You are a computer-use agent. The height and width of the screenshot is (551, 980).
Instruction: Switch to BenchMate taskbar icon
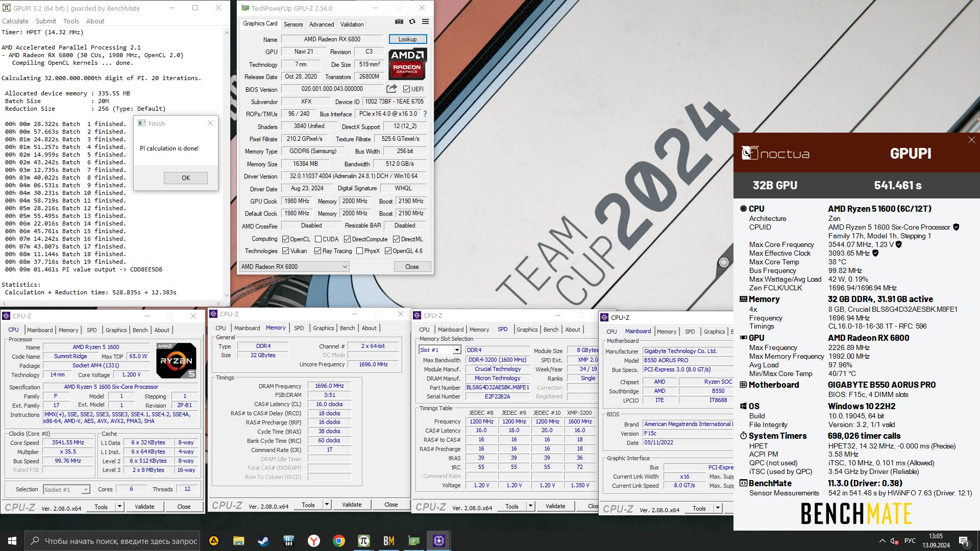click(x=388, y=541)
